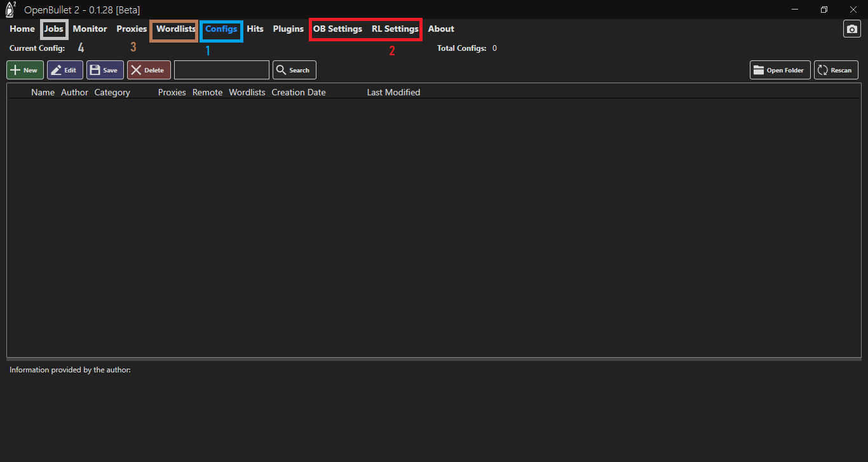The width and height of the screenshot is (868, 462).
Task: Minimize the OpenBullet window
Action: [795, 10]
